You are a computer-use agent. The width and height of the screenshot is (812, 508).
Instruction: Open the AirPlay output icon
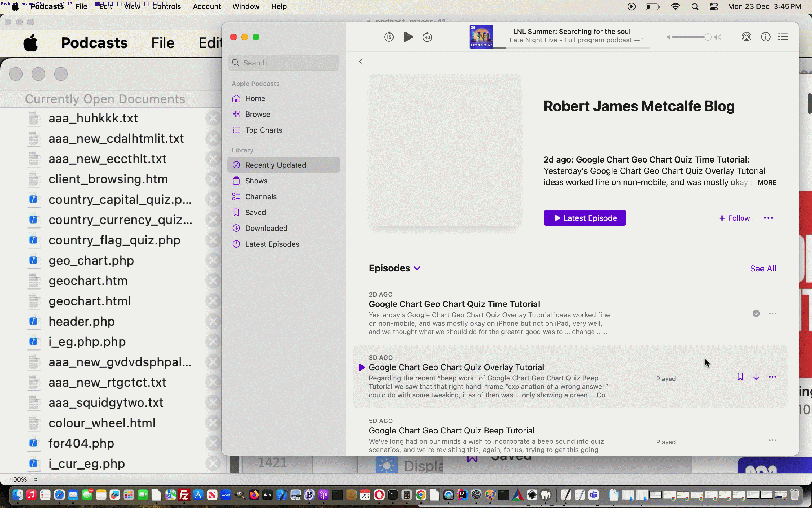point(746,37)
